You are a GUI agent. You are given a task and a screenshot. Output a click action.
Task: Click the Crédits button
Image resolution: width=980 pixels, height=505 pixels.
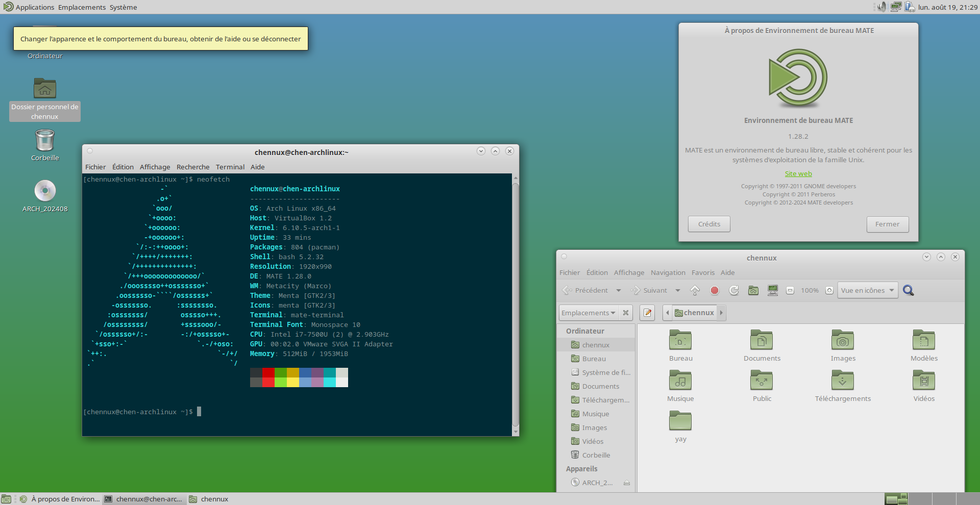tap(709, 224)
